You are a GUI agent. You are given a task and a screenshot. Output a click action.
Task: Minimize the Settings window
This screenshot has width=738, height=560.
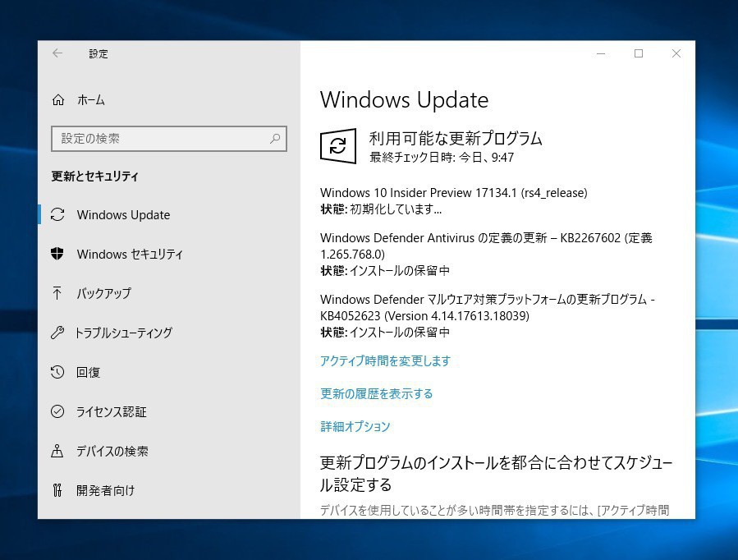click(601, 53)
